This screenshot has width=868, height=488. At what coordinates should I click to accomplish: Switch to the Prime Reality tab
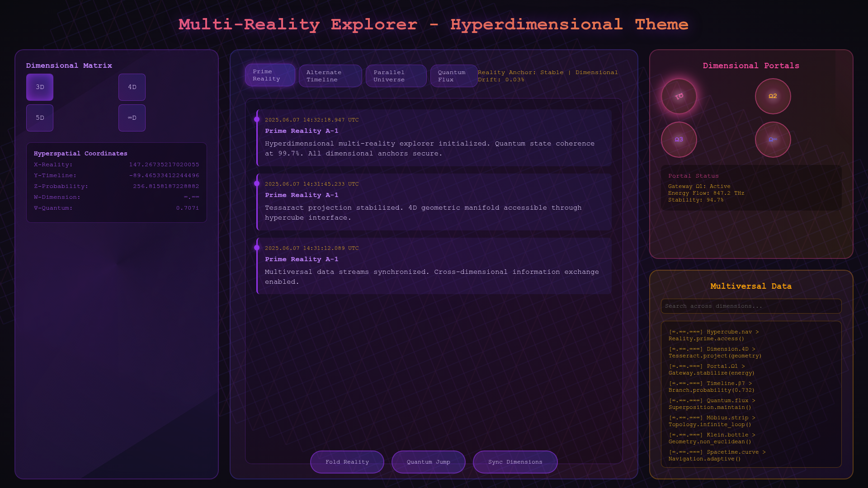[270, 75]
